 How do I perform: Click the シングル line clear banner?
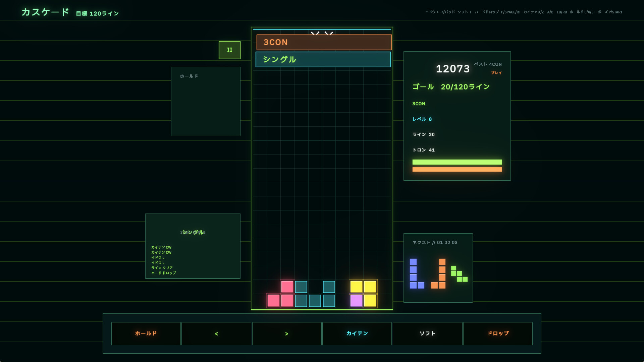323,59
